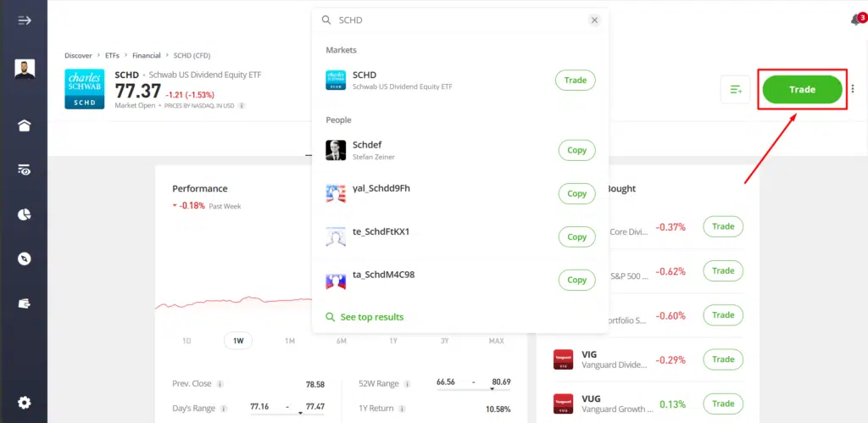Open the three-dot more options menu
Image resolution: width=868 pixels, height=423 pixels.
(x=853, y=90)
